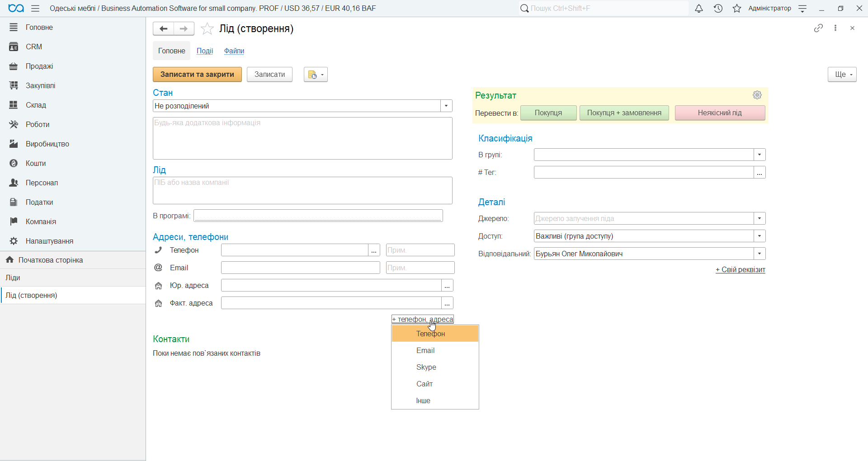Click the + телефон, адреса link

tap(423, 319)
